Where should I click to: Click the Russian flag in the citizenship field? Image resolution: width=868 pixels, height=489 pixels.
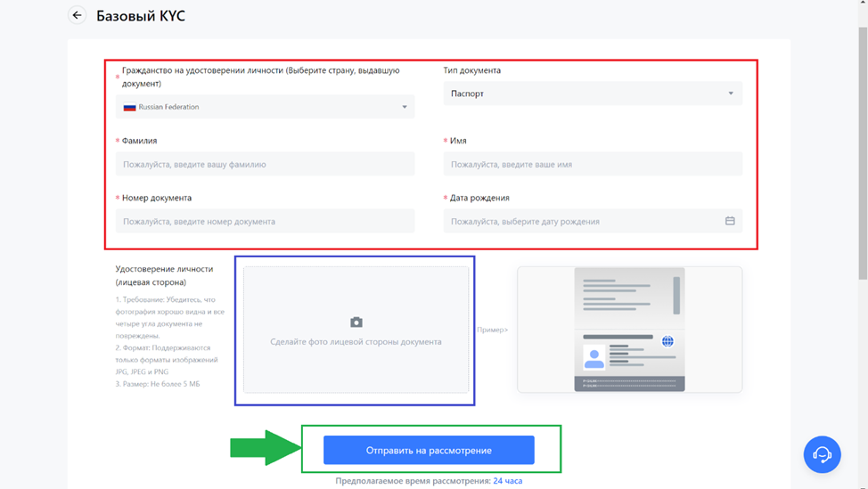coord(129,107)
